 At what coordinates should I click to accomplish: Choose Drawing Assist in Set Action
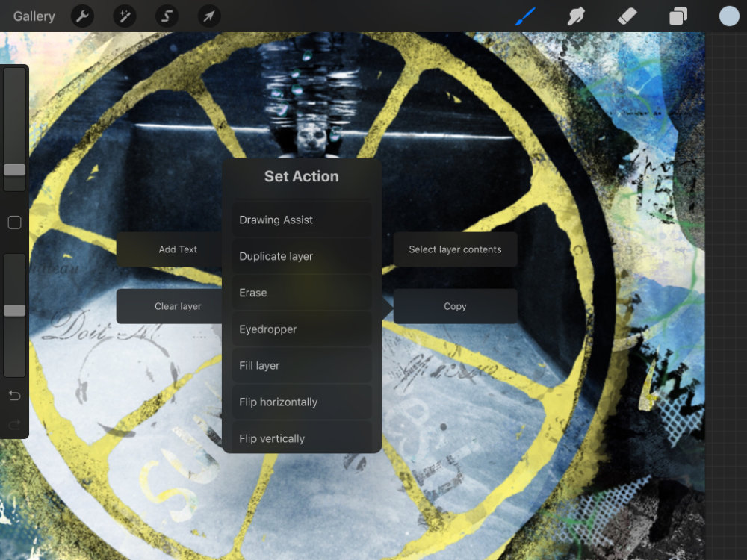(302, 220)
